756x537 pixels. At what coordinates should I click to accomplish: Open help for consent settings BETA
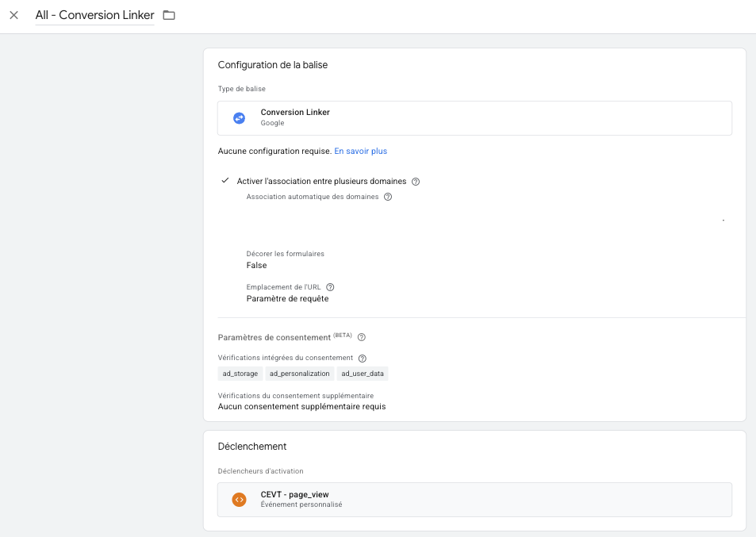[362, 337]
